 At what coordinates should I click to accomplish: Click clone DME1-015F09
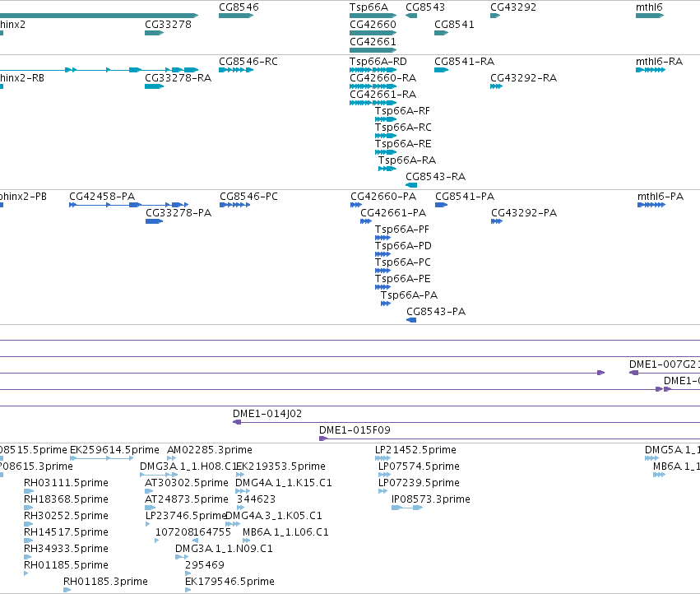pos(355,430)
